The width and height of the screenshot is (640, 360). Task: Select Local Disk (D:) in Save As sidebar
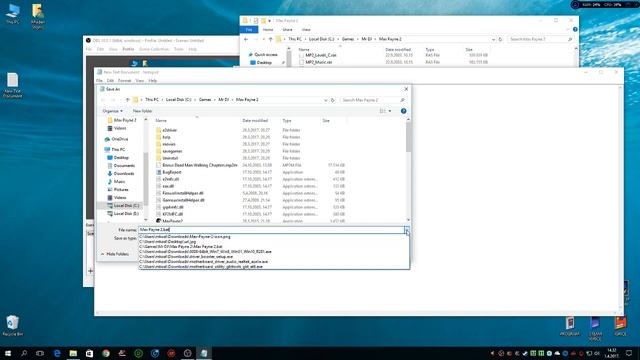click(x=123, y=213)
